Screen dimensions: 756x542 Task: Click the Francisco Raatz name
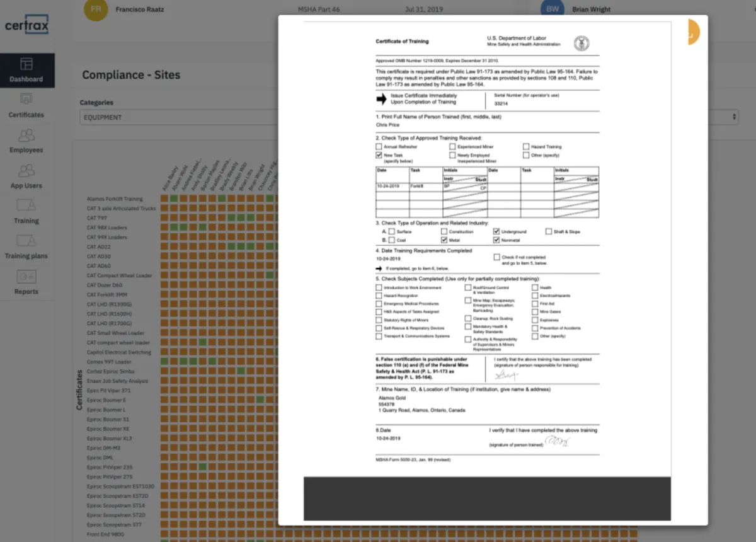coord(139,10)
